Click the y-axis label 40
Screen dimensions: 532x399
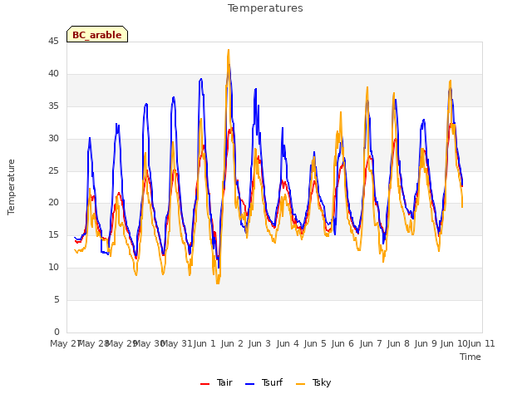coord(53,74)
